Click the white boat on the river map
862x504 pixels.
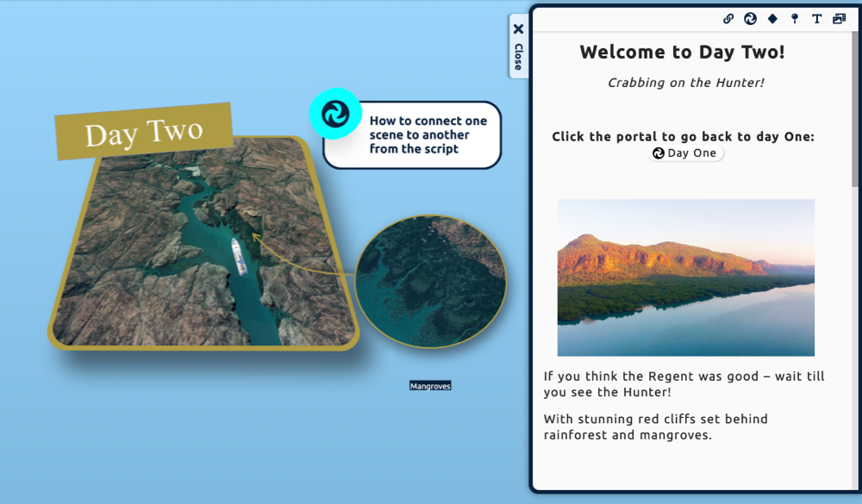click(239, 256)
